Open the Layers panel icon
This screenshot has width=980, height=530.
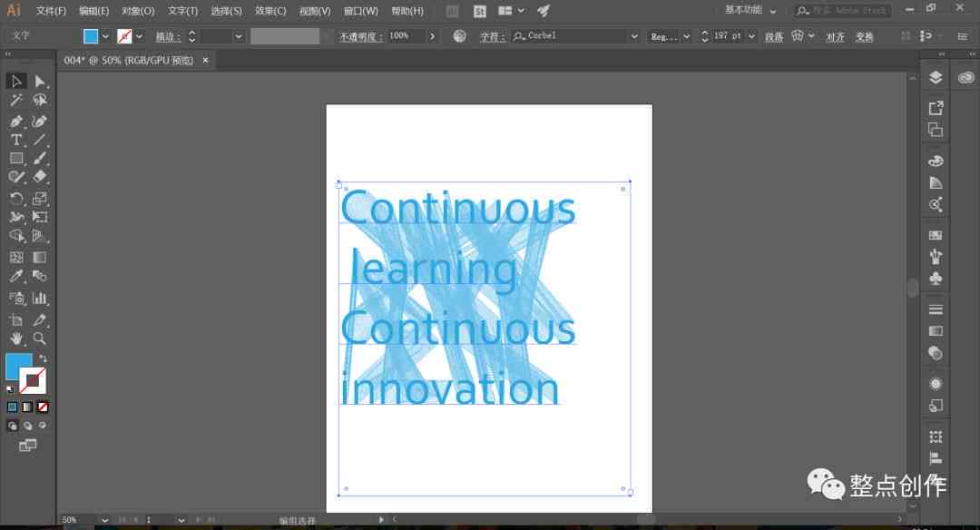coord(935,77)
